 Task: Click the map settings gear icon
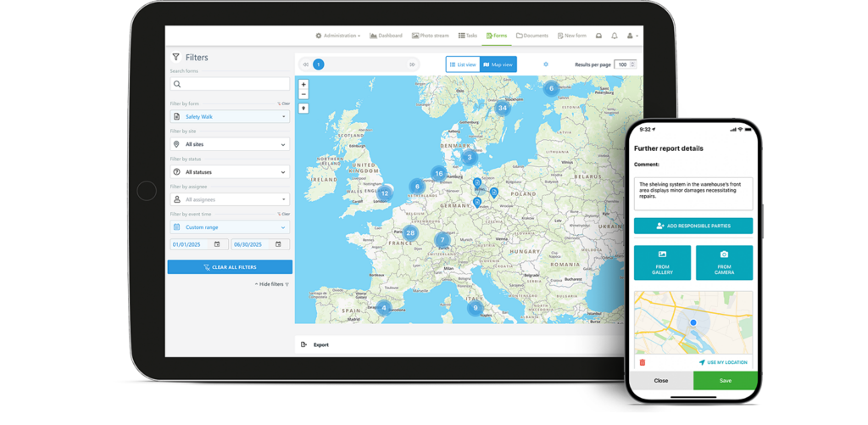546,64
